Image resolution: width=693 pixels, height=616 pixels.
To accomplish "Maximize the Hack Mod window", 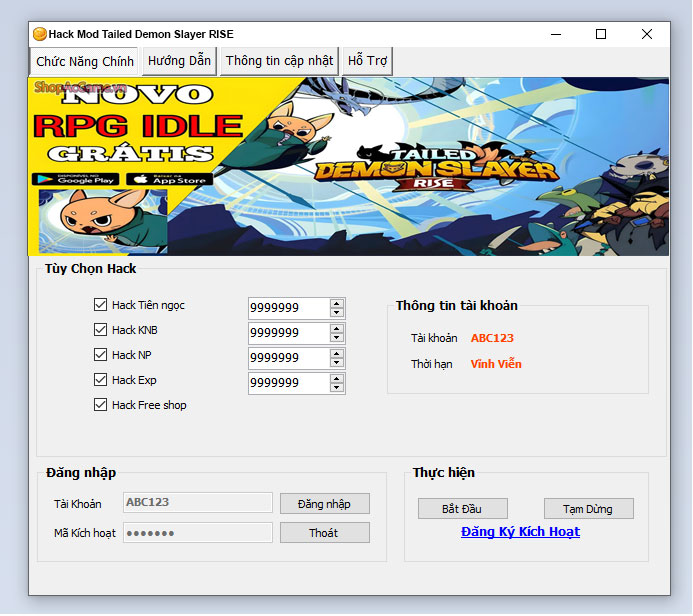I will click(601, 34).
